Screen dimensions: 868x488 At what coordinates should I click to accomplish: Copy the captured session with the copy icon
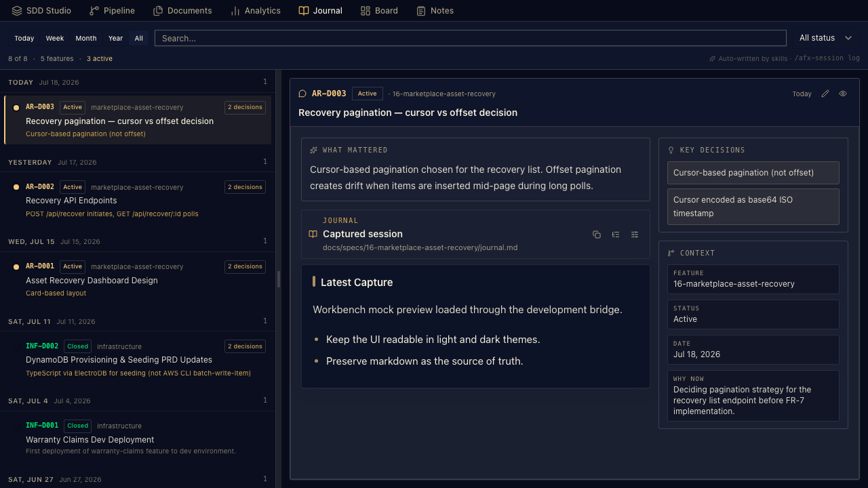pyautogui.click(x=597, y=235)
